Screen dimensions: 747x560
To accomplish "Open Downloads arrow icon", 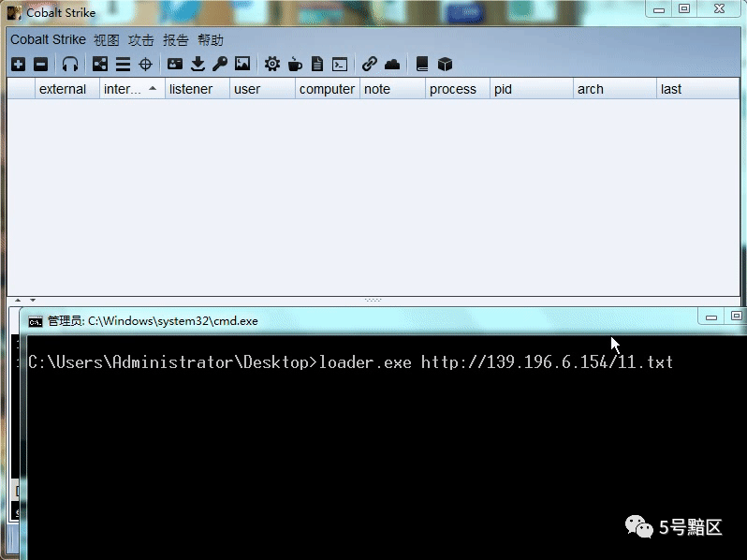I will click(x=198, y=64).
